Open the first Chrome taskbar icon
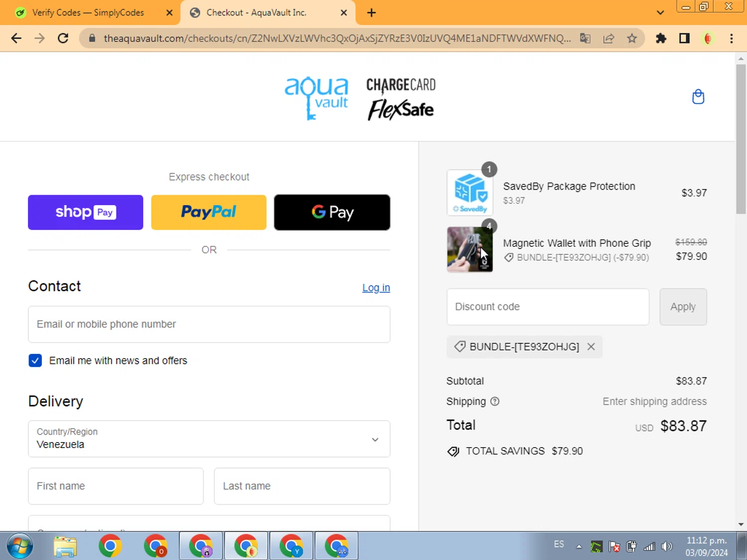747x560 pixels. (110, 546)
